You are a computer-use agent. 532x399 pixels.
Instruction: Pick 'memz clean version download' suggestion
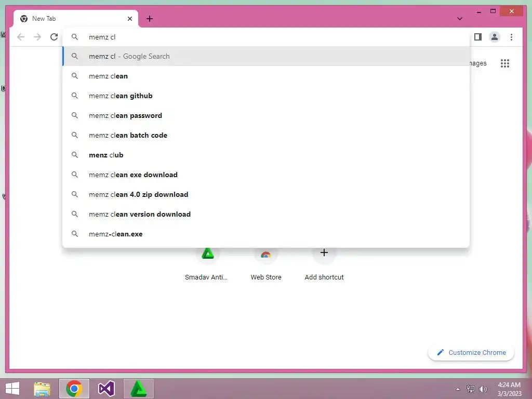click(267, 214)
